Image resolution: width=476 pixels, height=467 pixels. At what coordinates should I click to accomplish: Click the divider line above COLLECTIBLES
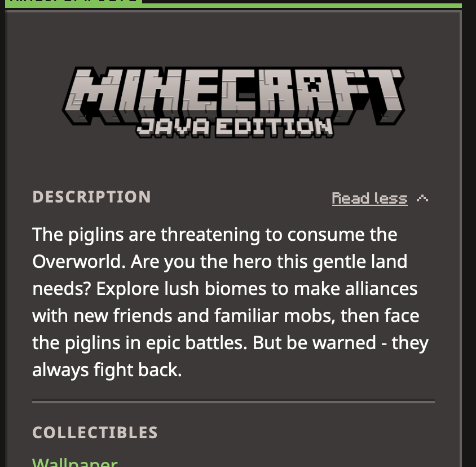click(233, 402)
